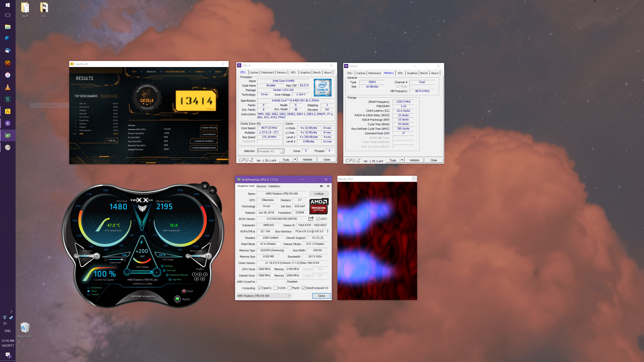Decrease Power Limit with small minus icon
The height and width of the screenshot is (362, 644).
(106, 260)
